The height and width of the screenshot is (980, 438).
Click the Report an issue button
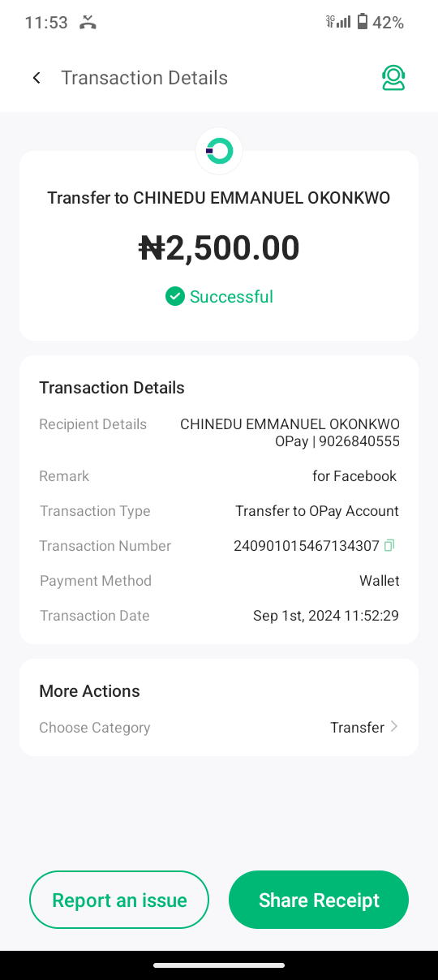119,900
